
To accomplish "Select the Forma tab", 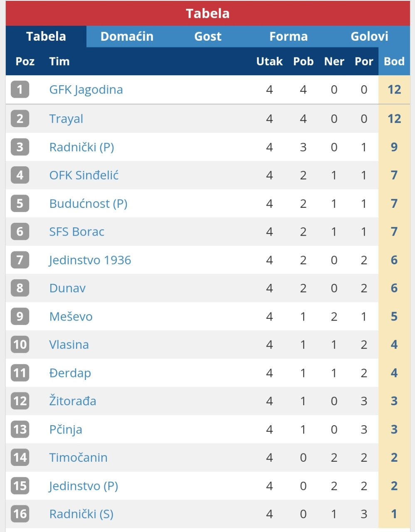I will [x=288, y=37].
